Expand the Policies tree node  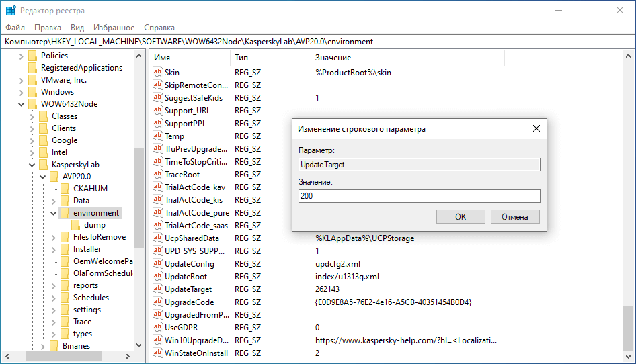click(x=21, y=56)
